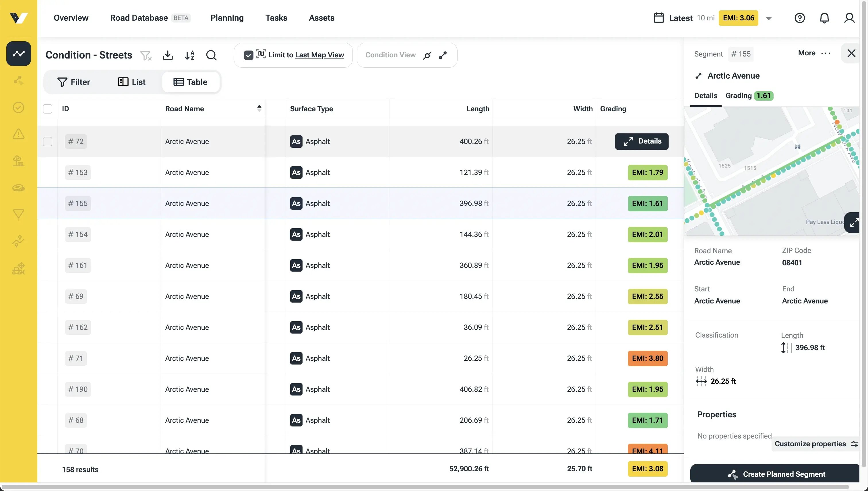Switch to the Grading 1.61 tab
This screenshot has height=491, width=868.
tap(749, 96)
